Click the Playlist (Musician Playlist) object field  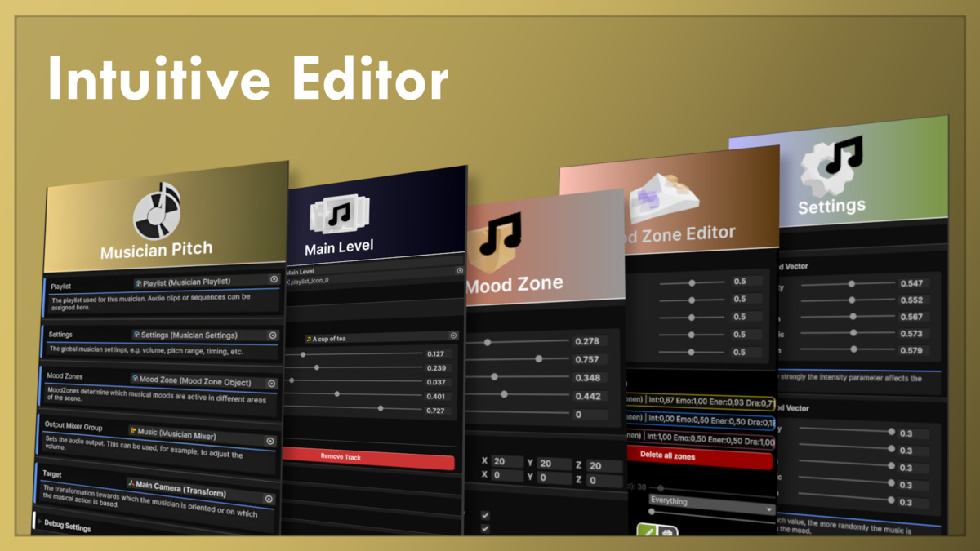(x=206, y=282)
